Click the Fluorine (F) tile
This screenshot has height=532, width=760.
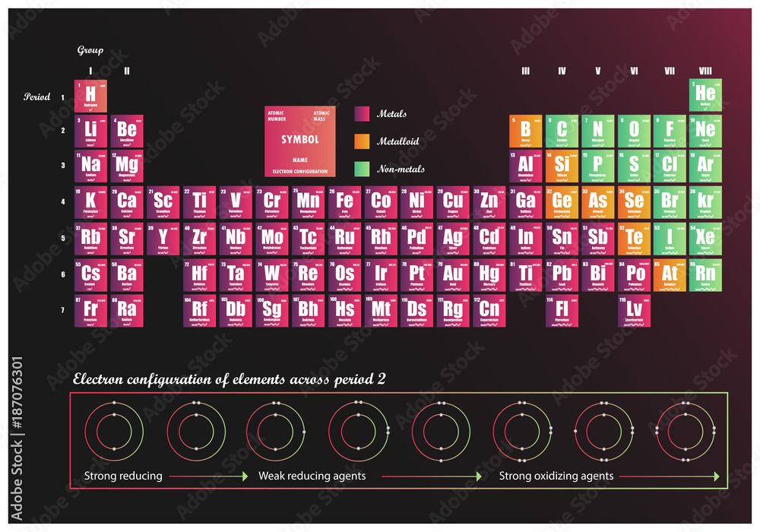[670, 131]
